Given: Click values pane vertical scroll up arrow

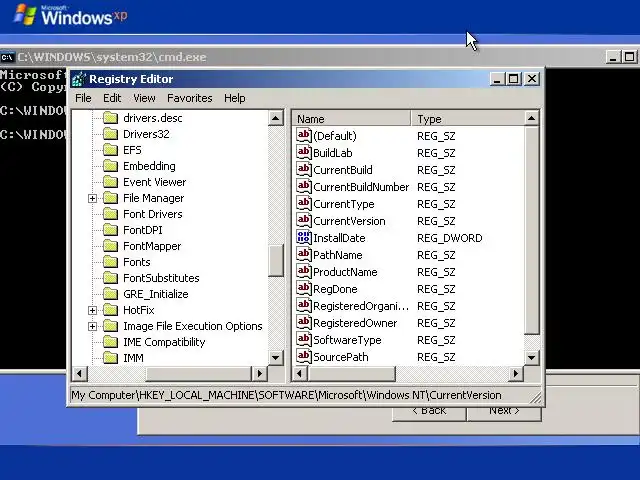Looking at the screenshot, I should tap(531, 118).
